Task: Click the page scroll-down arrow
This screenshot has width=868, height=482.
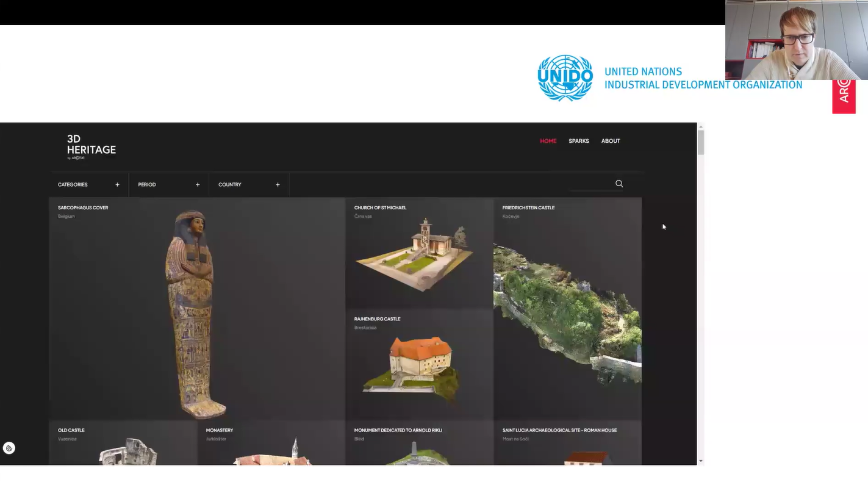Action: [700, 461]
